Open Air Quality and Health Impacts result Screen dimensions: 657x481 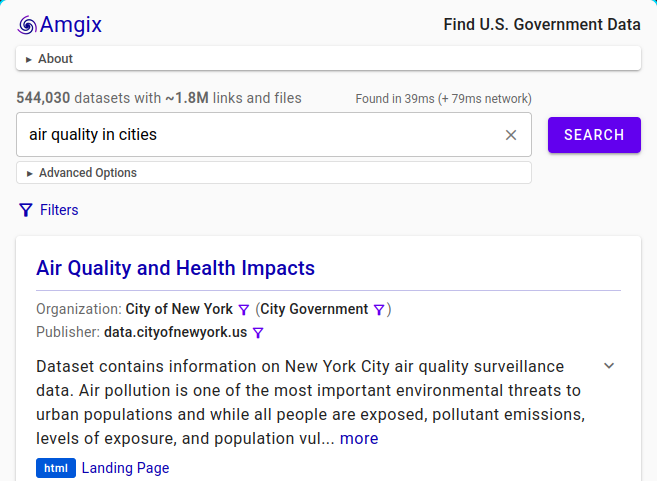[x=175, y=268]
